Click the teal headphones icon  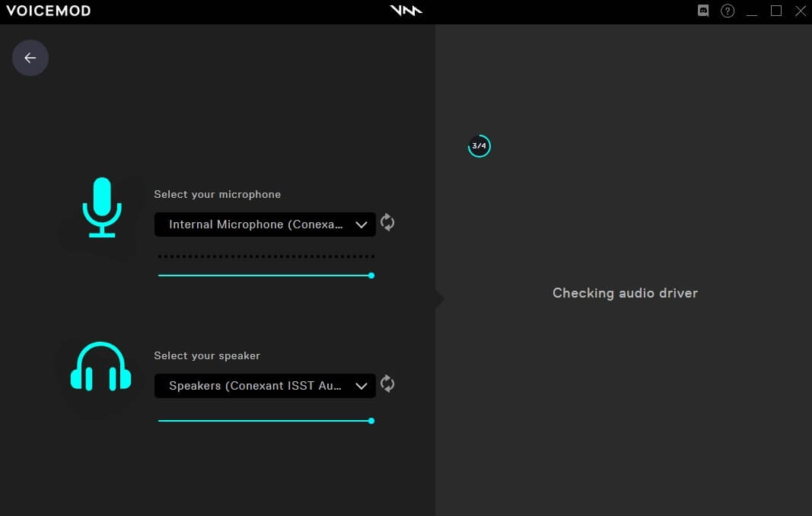[103, 365]
